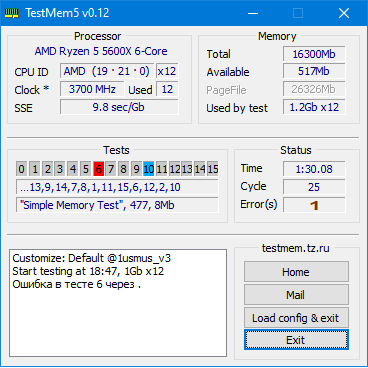This screenshot has width=368, height=368.
Task: Select the blue running test 10 box
Action: click(x=149, y=169)
